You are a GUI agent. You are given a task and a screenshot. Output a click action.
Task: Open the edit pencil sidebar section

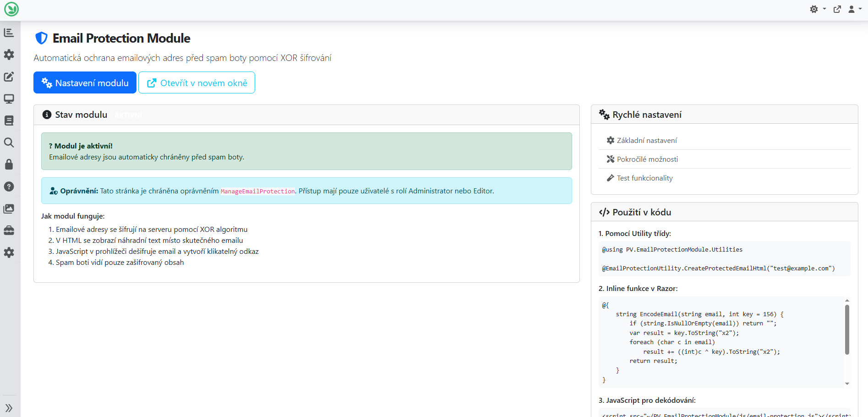click(9, 77)
